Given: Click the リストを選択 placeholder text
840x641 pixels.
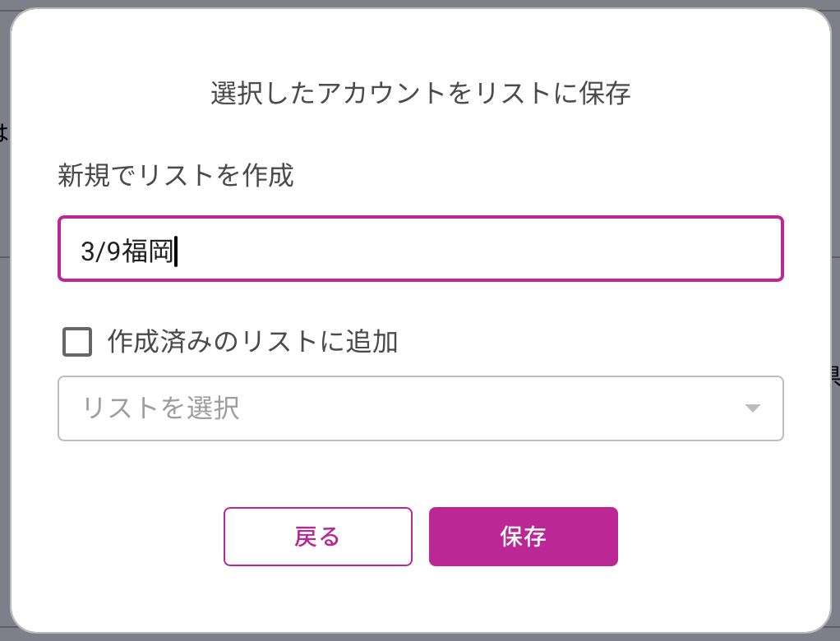Looking at the screenshot, I should click(x=161, y=408).
